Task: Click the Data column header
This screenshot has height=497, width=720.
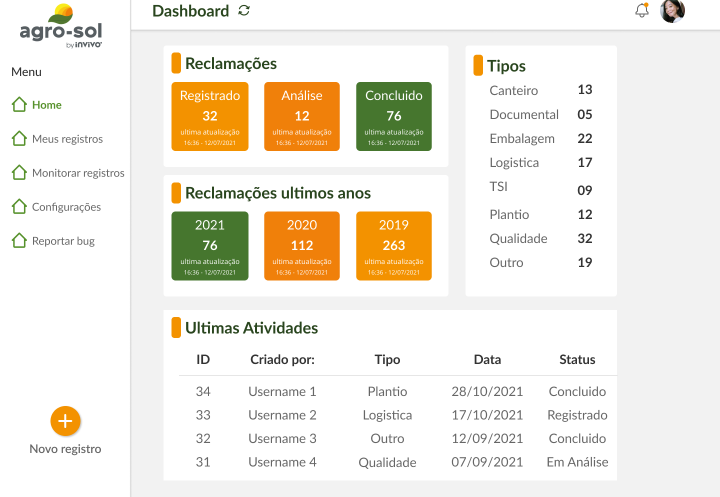Action: tap(487, 359)
